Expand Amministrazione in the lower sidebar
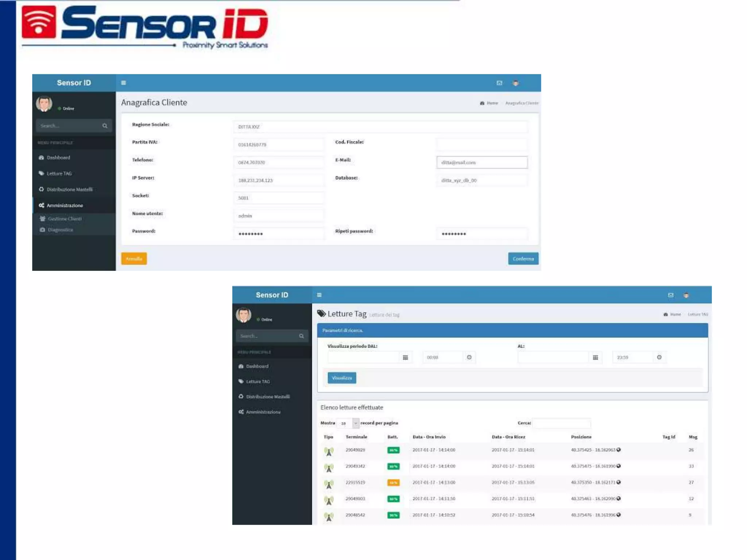 click(263, 412)
